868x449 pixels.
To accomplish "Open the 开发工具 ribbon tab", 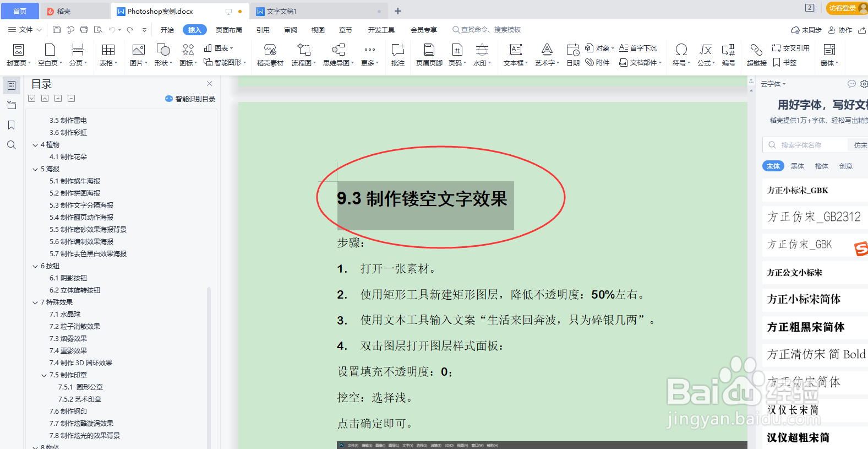I will tap(381, 30).
